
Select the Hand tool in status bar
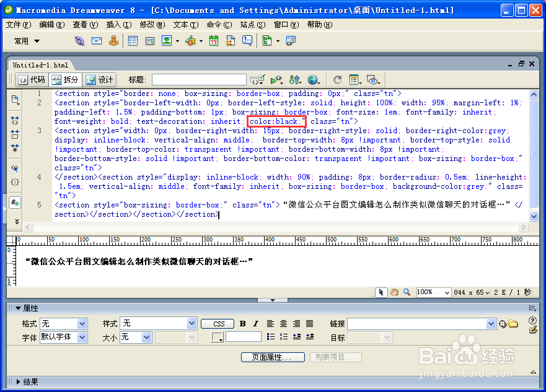coord(394,292)
